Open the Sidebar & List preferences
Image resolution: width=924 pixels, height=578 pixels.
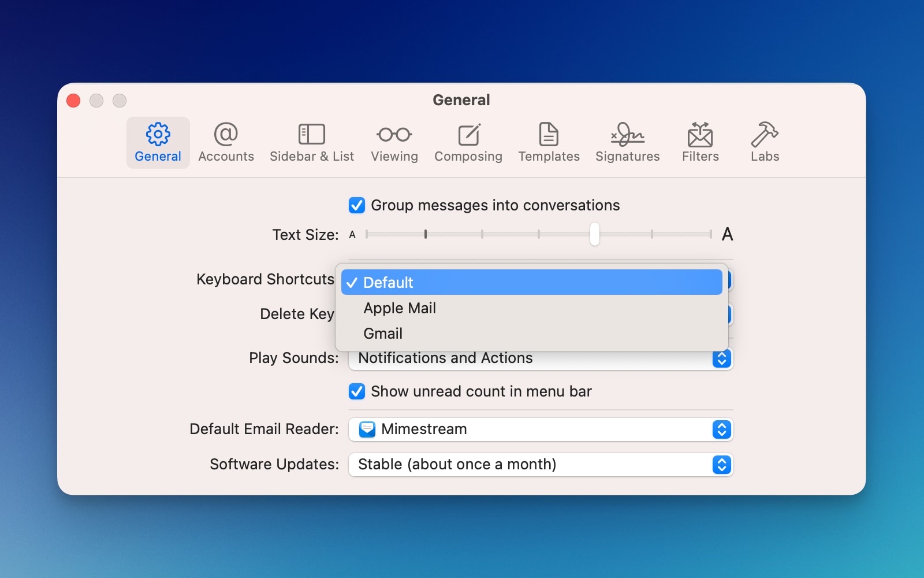click(312, 143)
